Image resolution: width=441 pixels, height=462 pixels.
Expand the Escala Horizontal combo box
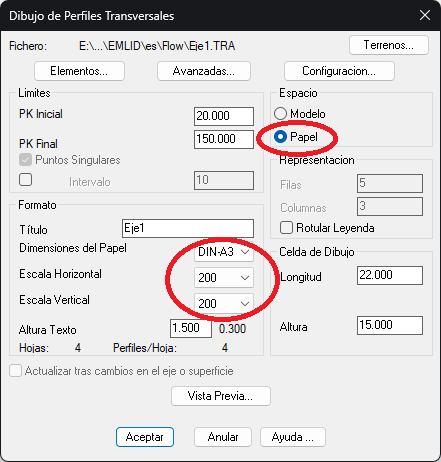tap(224, 277)
